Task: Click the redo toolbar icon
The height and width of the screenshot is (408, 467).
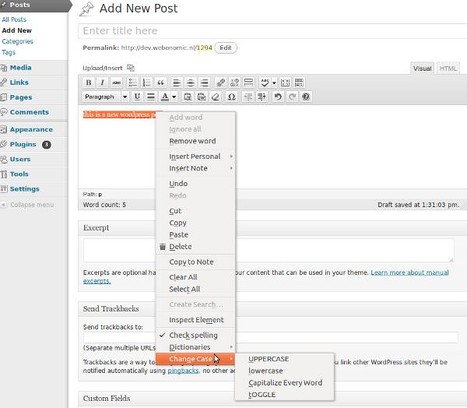Action: (292, 97)
